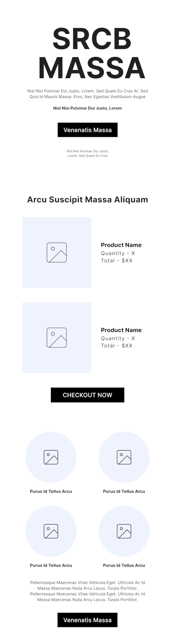This screenshot has width=175, height=644.
Task: Click the first product's Quantity - X text
Action: click(118, 253)
